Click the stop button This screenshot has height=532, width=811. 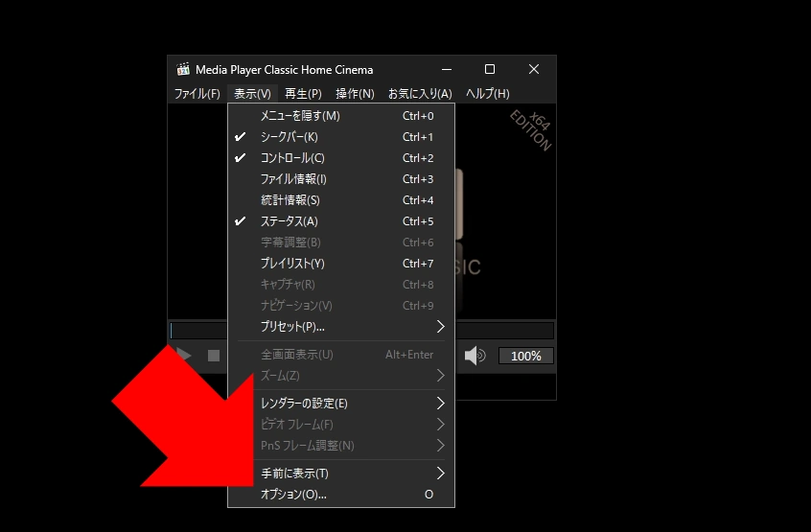click(214, 356)
